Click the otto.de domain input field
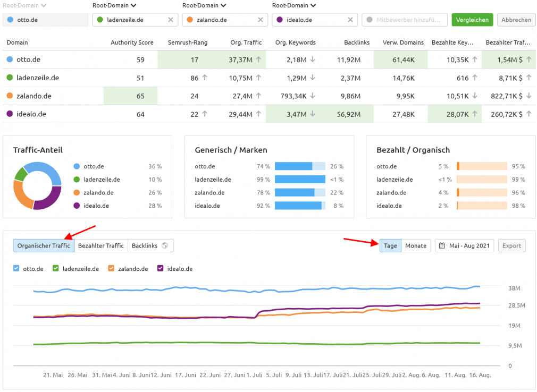 point(46,20)
